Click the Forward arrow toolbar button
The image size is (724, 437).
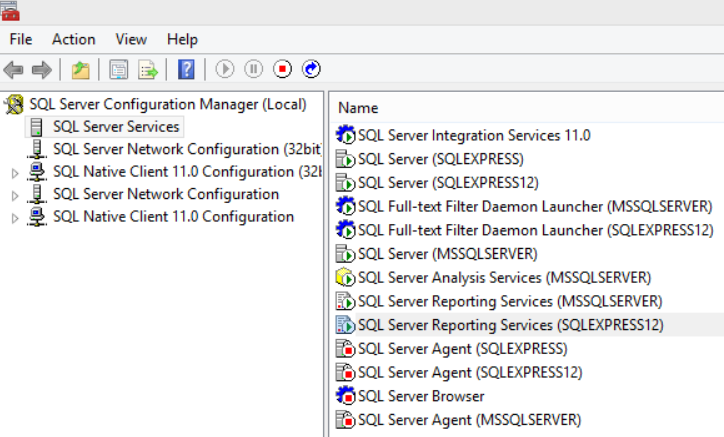pos(42,70)
